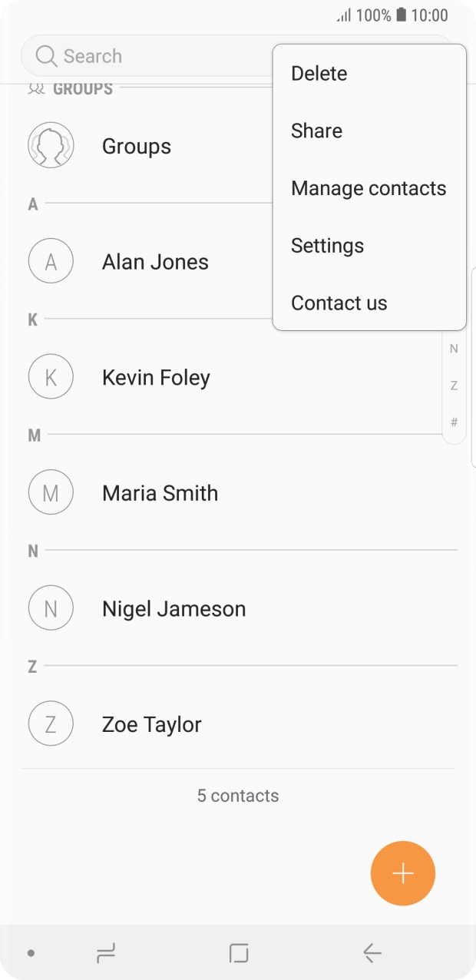This screenshot has height=980, width=476.
Task: Tap Alan Jones's contact avatar circle
Action: (x=51, y=261)
